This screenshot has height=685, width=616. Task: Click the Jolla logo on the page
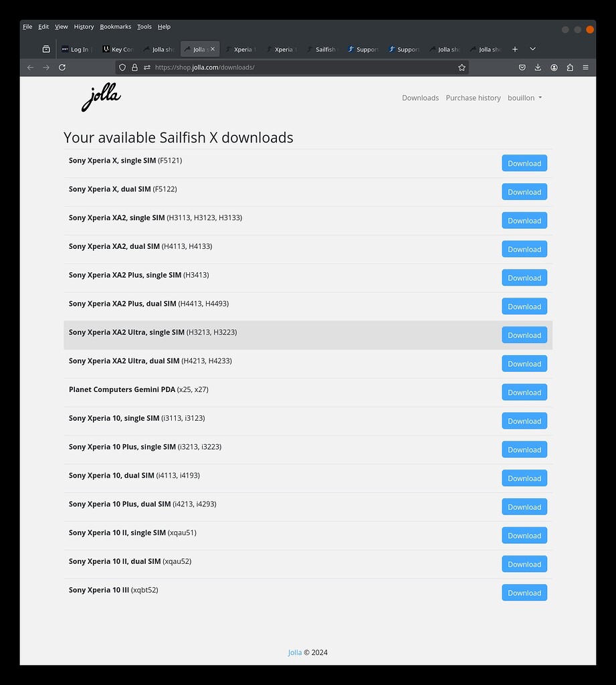[101, 97]
